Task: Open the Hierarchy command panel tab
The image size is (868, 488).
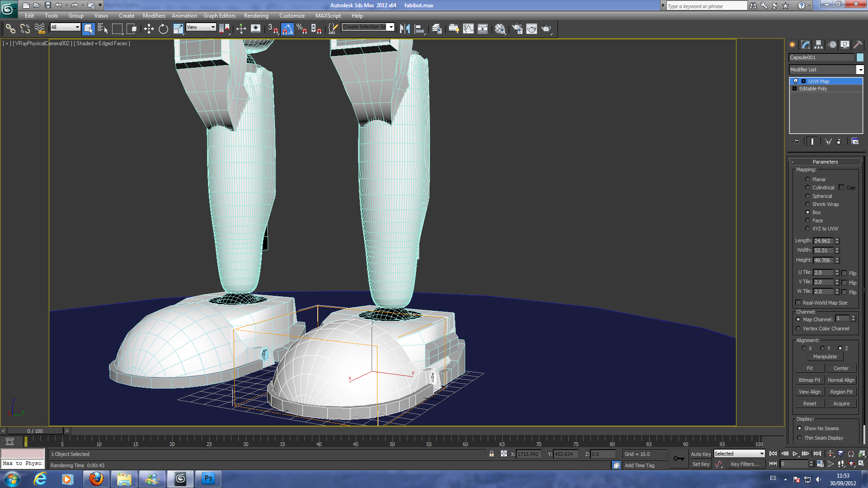Action: [x=818, y=44]
